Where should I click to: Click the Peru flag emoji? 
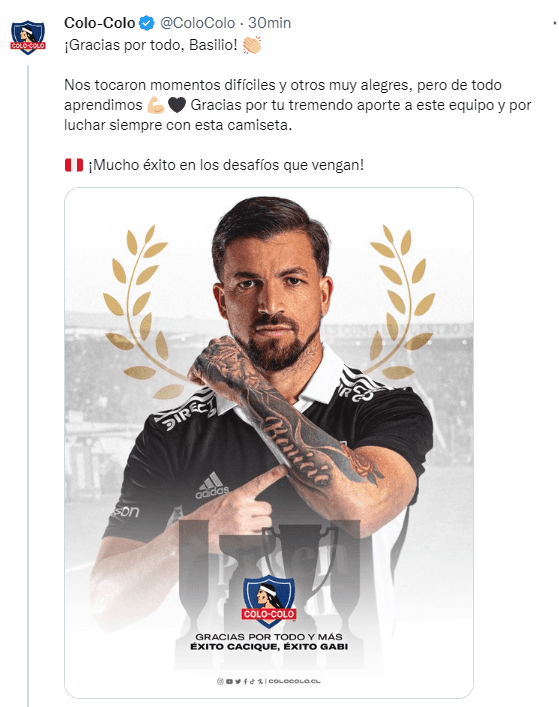click(x=74, y=165)
